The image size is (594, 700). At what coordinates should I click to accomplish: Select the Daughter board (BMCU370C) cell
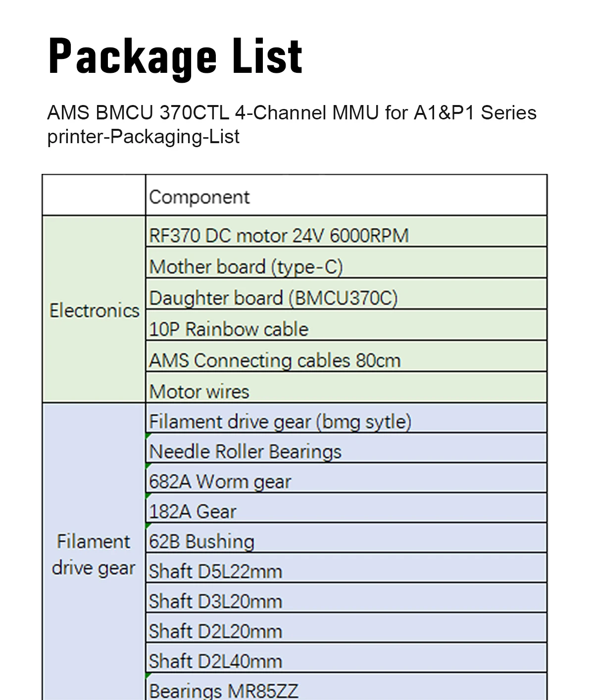point(346,294)
